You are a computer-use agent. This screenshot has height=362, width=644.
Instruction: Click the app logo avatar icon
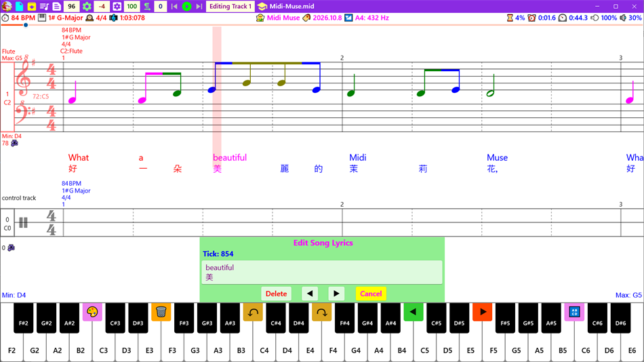[7, 6]
